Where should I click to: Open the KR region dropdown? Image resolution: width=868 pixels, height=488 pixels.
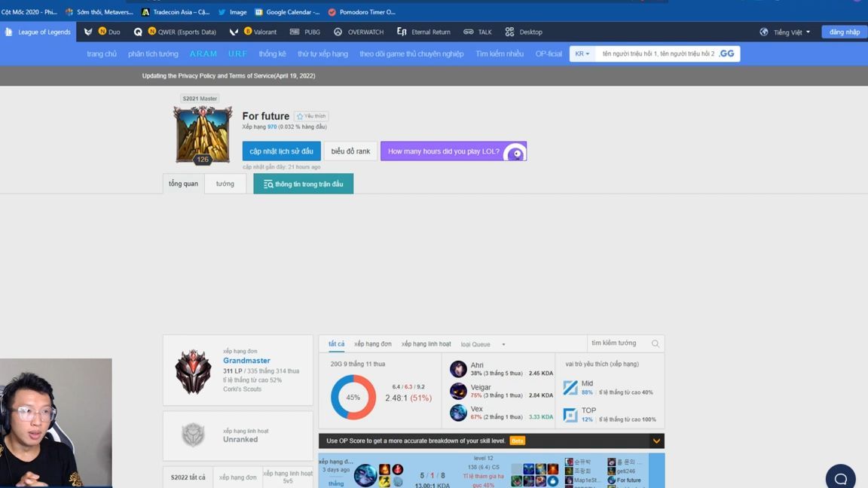(582, 53)
